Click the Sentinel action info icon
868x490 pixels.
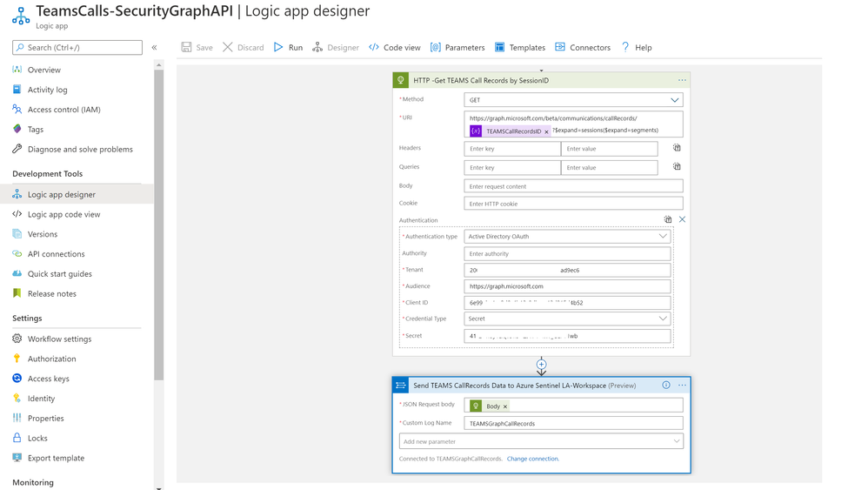click(666, 386)
